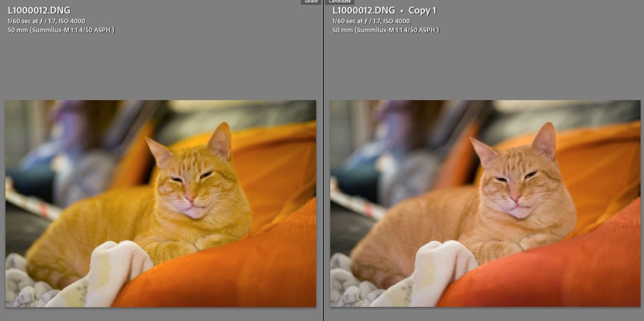644x321 pixels.
Task: Click the Select label tab
Action: [311, 2]
